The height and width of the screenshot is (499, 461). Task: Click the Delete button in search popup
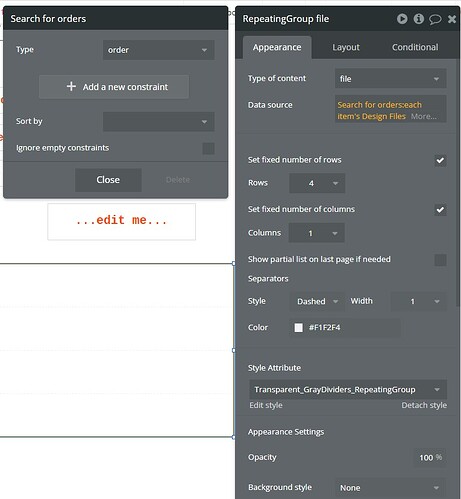point(178,180)
